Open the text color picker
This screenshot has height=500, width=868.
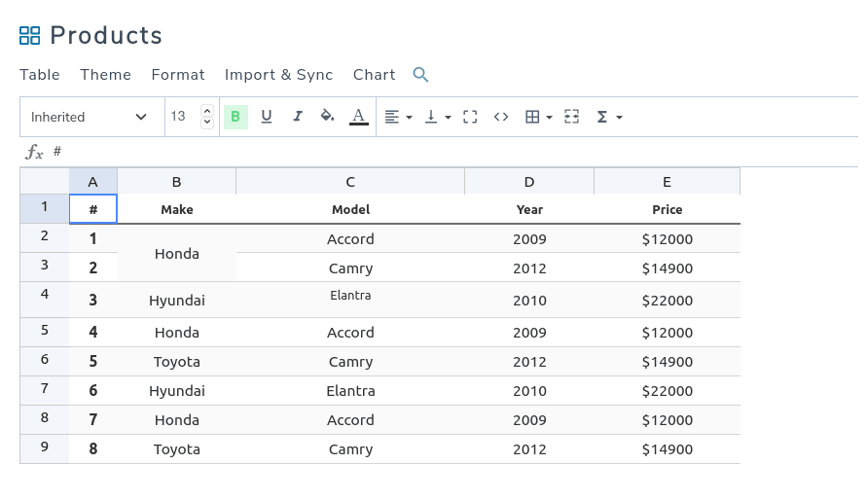359,117
